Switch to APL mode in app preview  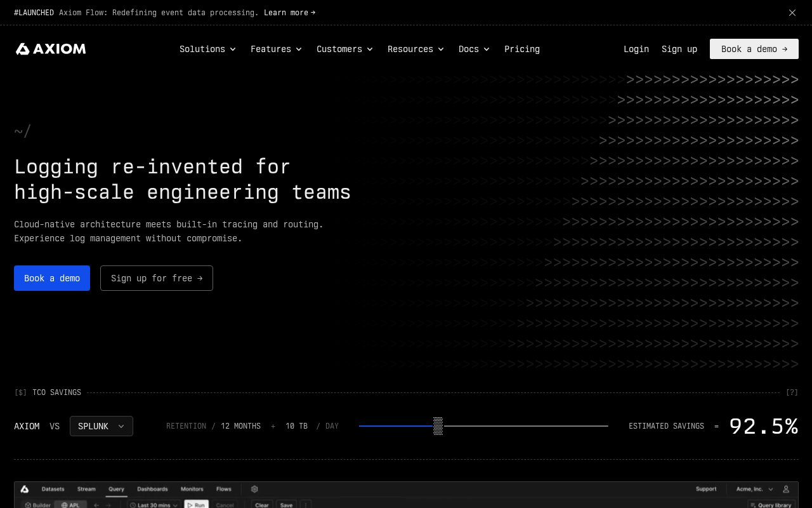[70, 505]
